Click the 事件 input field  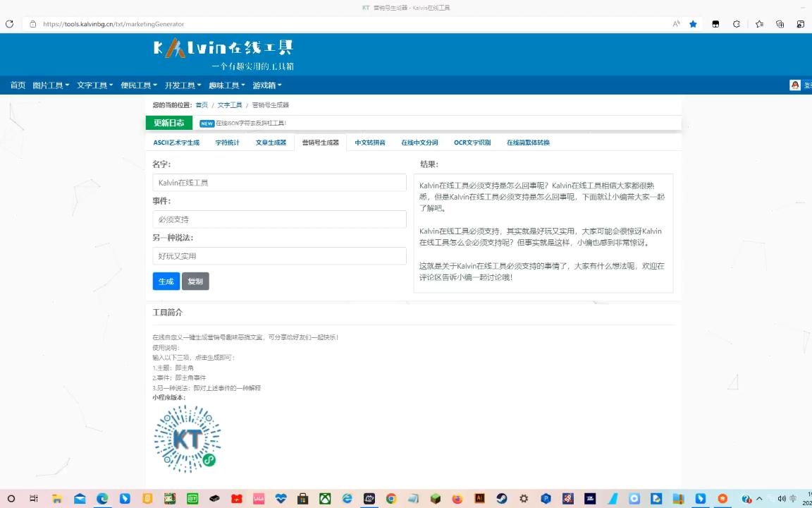[x=280, y=219]
